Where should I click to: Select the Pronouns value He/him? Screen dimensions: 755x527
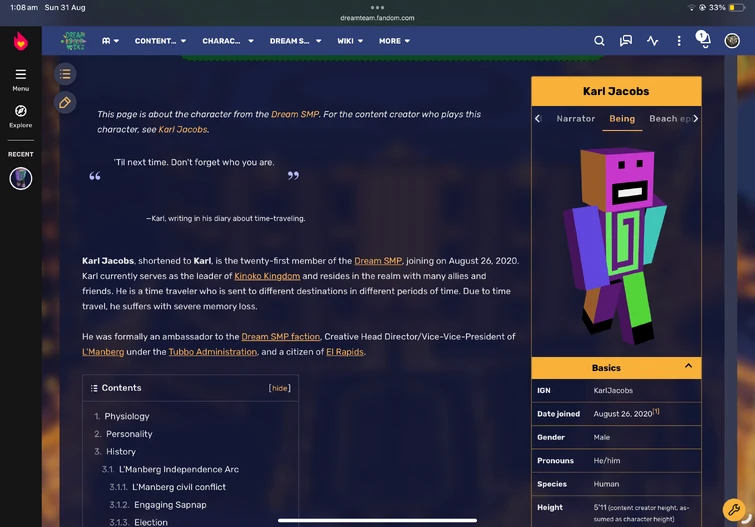pos(607,461)
